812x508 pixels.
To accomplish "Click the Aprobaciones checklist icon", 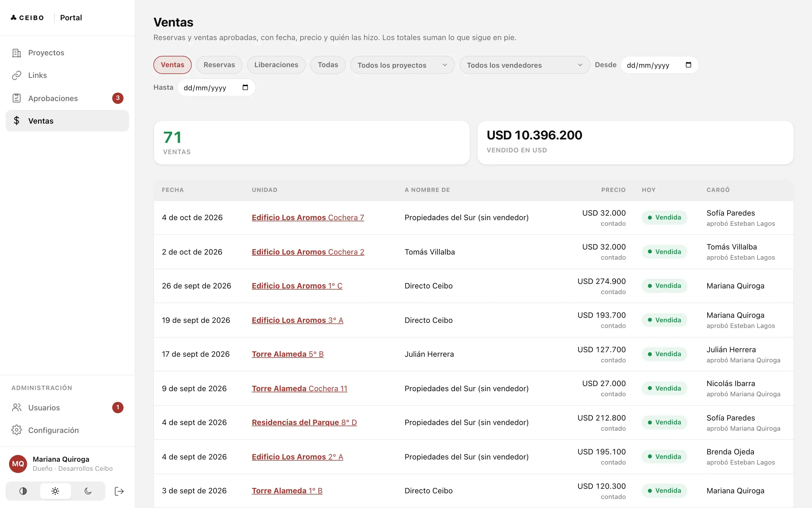I will coord(16,98).
